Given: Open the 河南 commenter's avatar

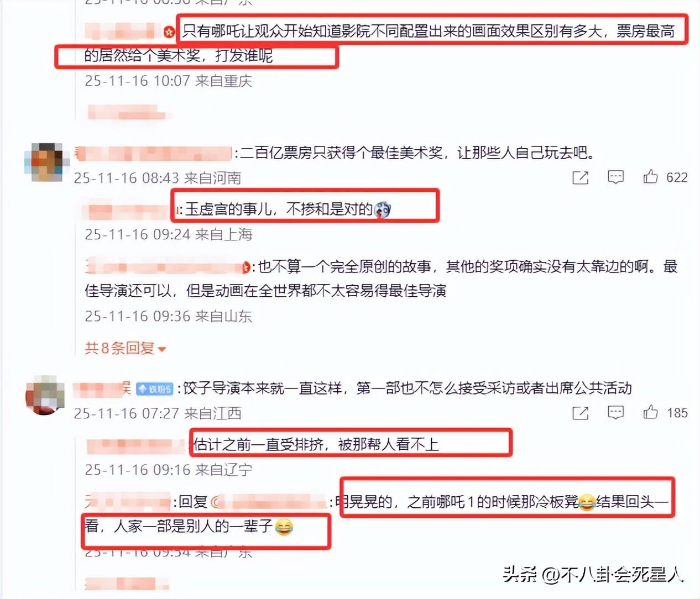Looking at the screenshot, I should (44, 162).
